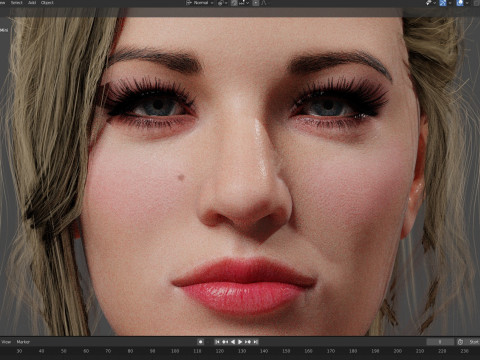The image size is (480, 360).
Task: Jump to next keyframe
Action: point(248,342)
